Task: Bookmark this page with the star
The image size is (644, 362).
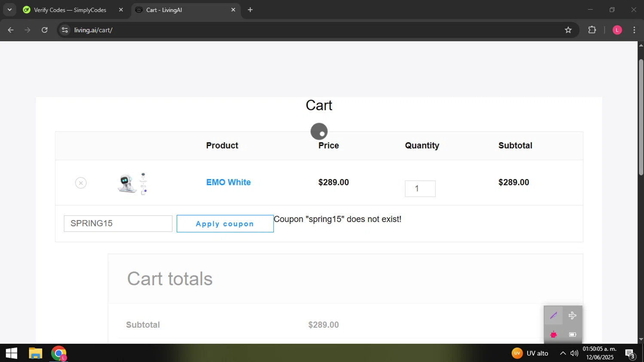Action: (568, 30)
